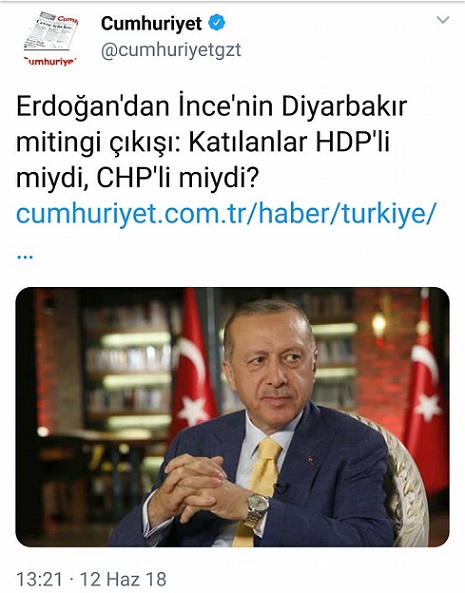The image size is (465, 593).
Task: Click the blue verified badge
Action: pos(216,23)
